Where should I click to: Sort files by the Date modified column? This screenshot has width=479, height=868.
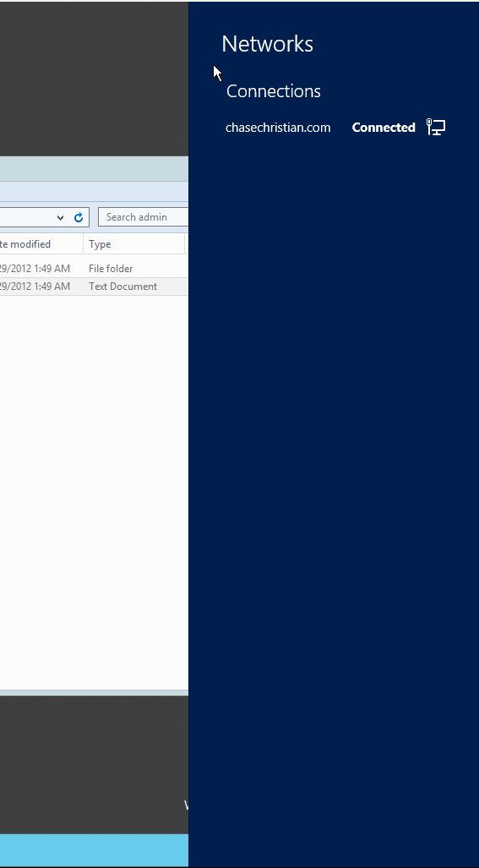point(41,244)
